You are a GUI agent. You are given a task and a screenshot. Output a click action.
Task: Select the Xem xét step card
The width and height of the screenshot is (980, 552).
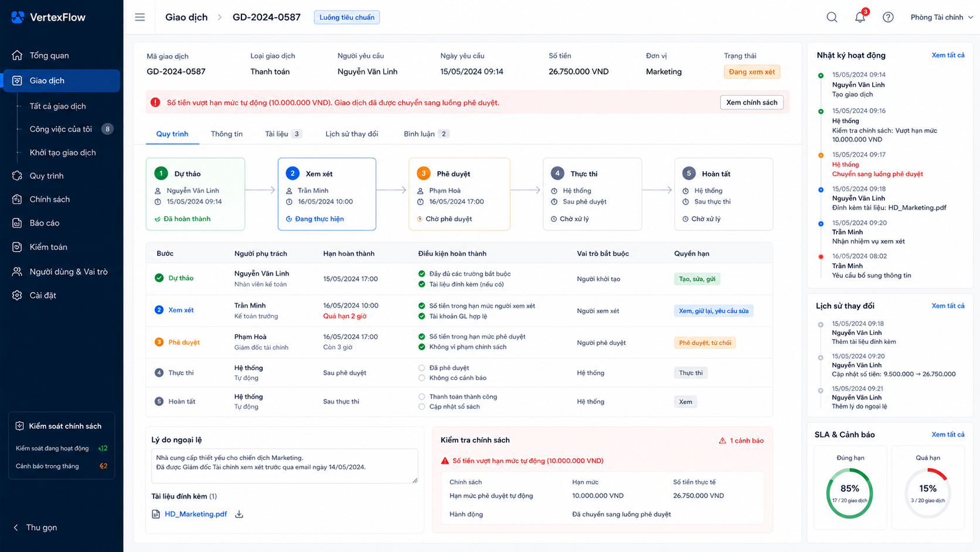(x=326, y=194)
